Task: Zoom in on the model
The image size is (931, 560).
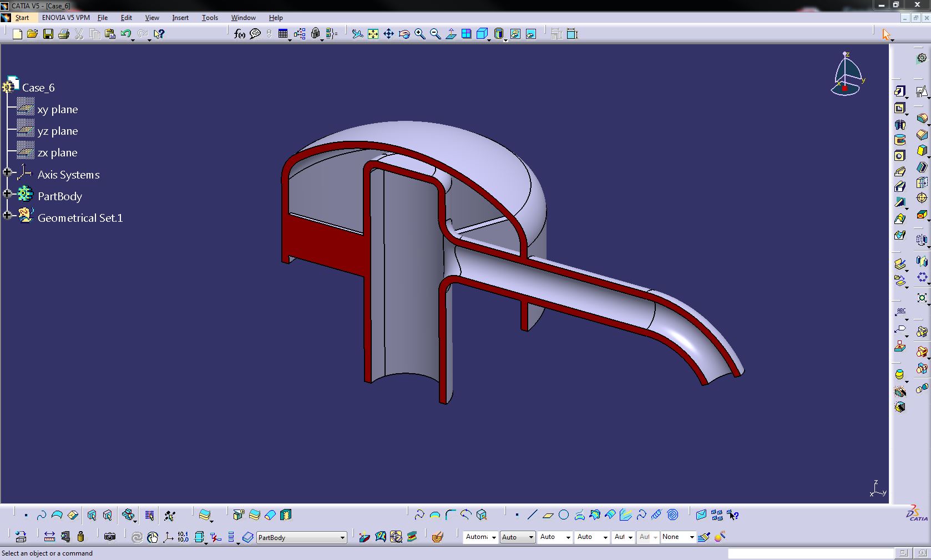Action: click(x=420, y=34)
